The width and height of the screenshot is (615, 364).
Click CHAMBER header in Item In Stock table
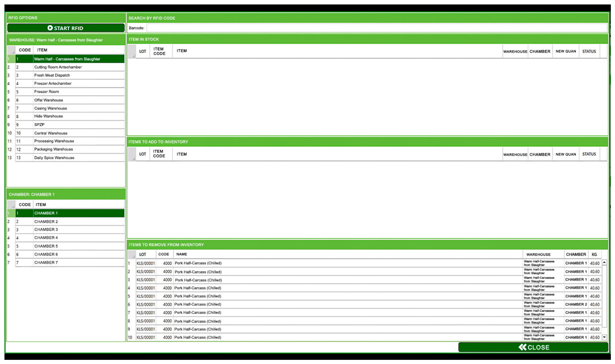pos(540,51)
